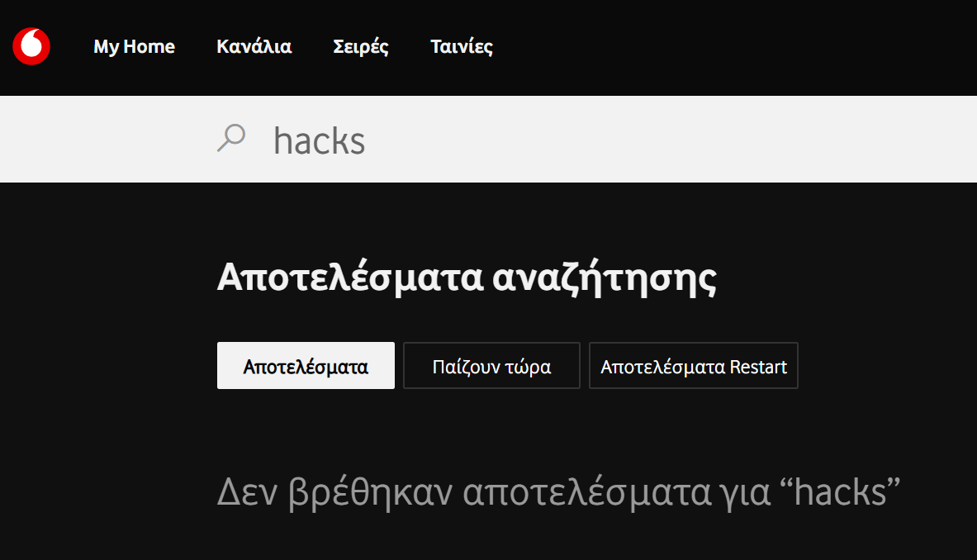Click the magnifying glass search icon
This screenshot has width=977, height=560.
coord(230,138)
